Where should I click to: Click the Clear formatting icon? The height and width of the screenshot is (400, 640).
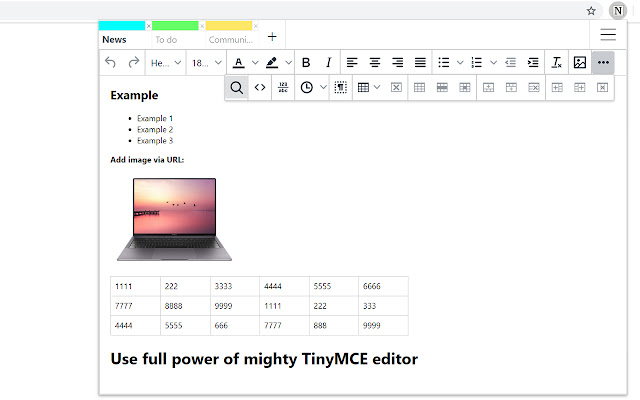[x=556, y=62]
